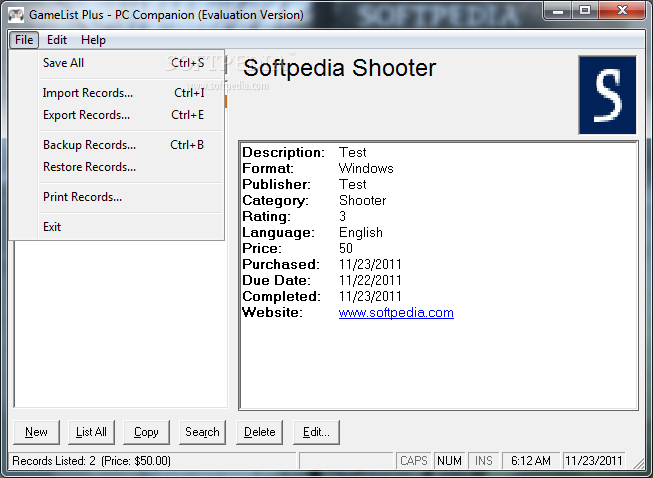The height and width of the screenshot is (478, 653).
Task: Click the Due Date value 11/22/2011
Action: [x=370, y=281]
